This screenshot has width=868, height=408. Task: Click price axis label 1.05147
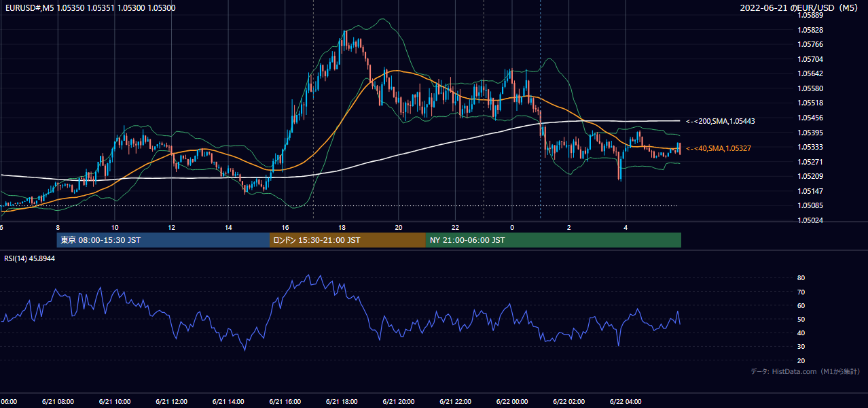pos(810,191)
